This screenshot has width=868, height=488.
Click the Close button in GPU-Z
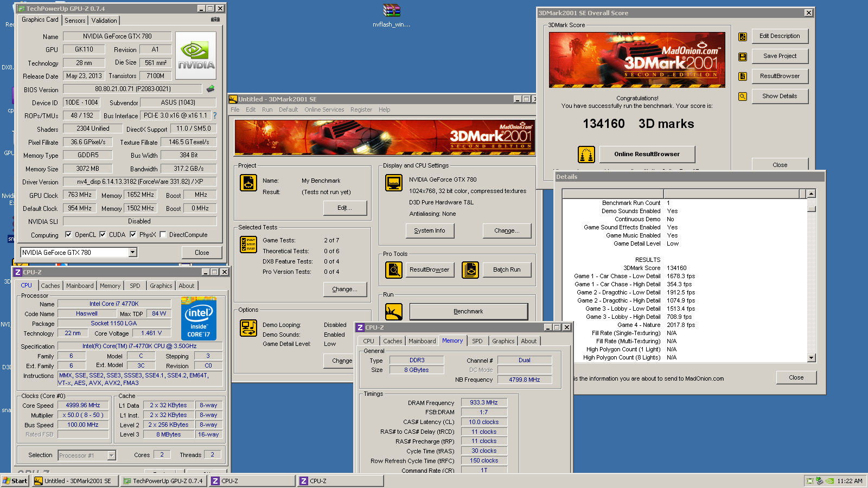point(202,253)
